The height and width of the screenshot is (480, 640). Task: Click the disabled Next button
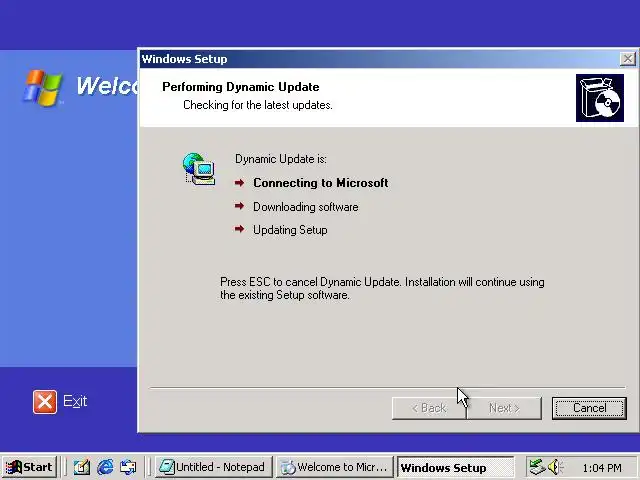(504, 408)
